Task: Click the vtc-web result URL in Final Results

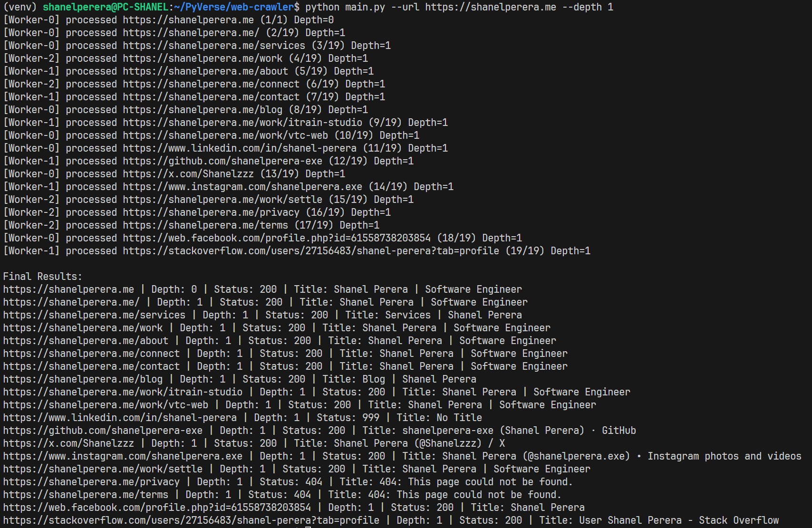Action: pos(106,405)
